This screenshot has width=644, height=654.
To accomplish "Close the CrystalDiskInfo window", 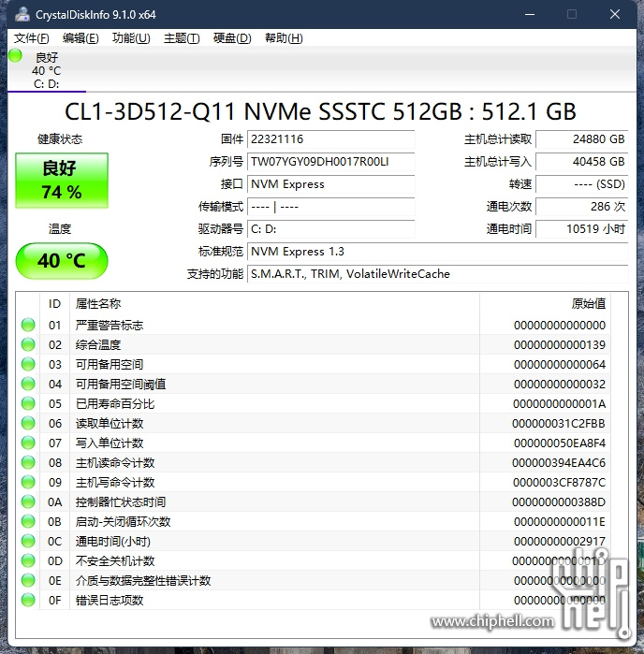I will coord(614,15).
